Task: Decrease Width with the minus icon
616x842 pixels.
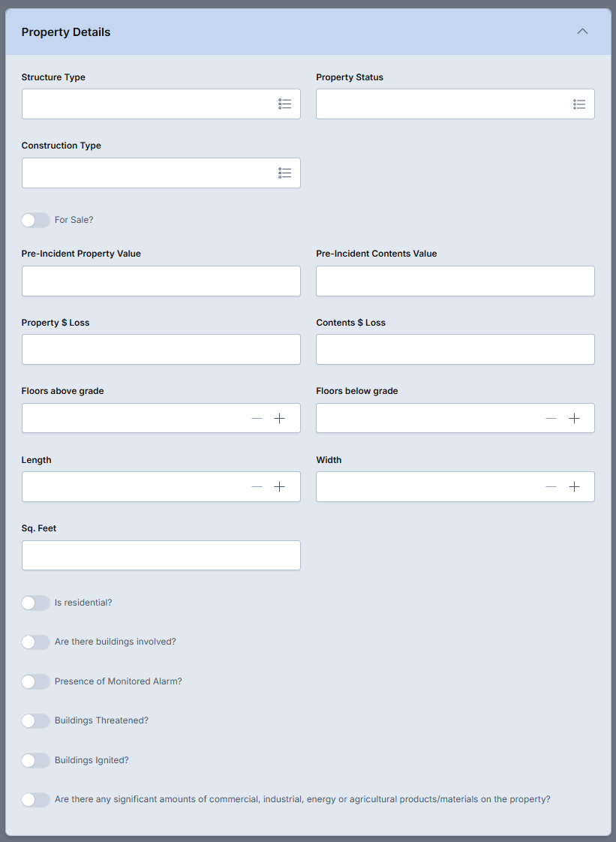Action: (x=551, y=486)
